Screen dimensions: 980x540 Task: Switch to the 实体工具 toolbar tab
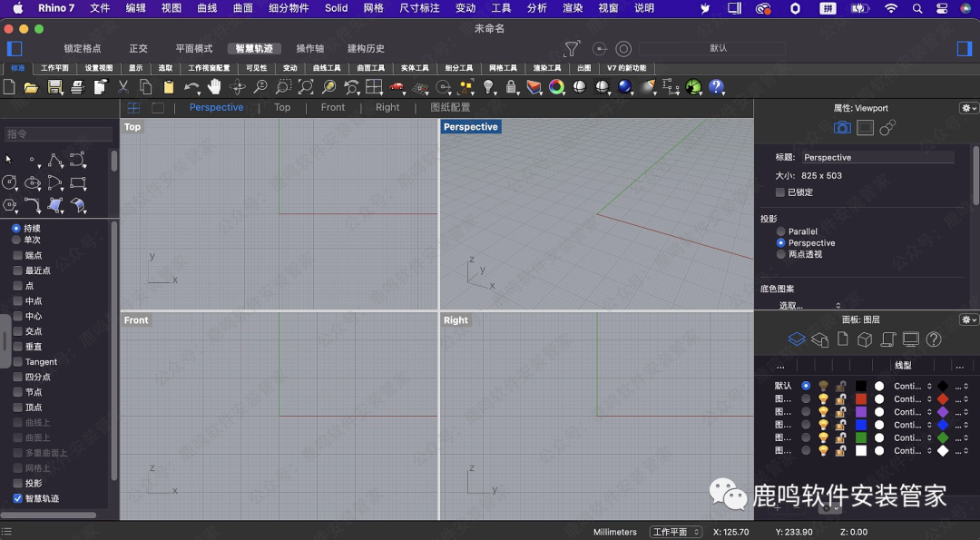click(415, 68)
